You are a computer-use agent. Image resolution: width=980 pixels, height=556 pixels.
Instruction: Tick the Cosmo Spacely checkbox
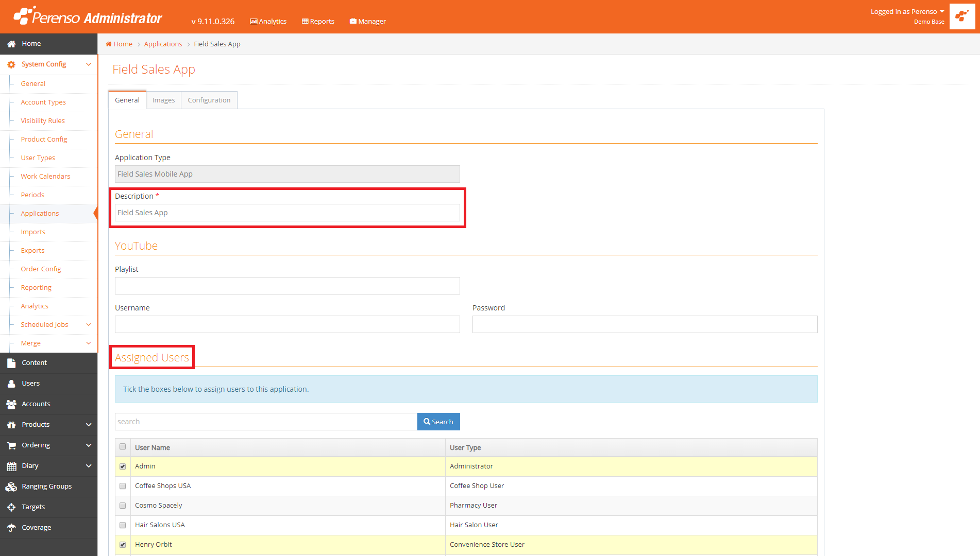123,506
